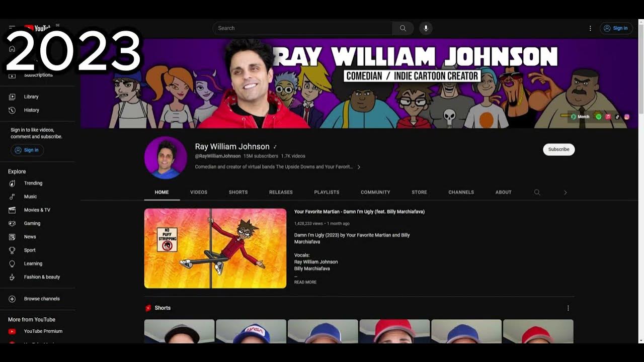Click the Shorts section logo icon

(x=148, y=308)
